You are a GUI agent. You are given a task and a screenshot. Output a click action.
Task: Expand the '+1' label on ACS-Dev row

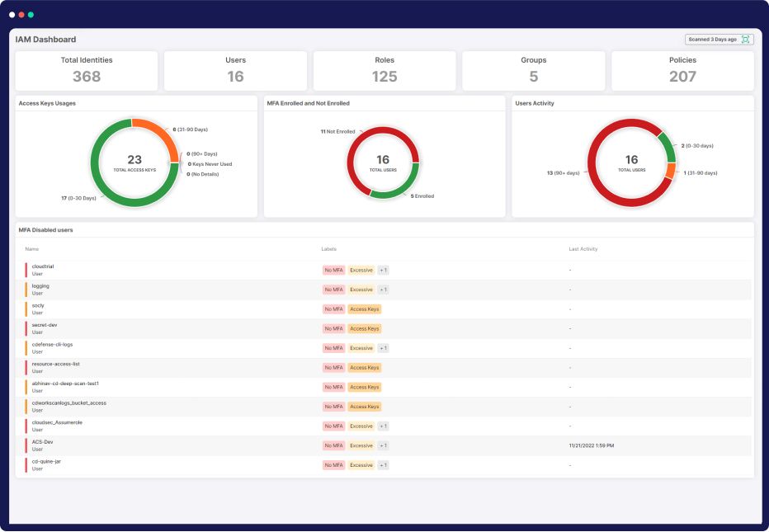pyautogui.click(x=383, y=445)
